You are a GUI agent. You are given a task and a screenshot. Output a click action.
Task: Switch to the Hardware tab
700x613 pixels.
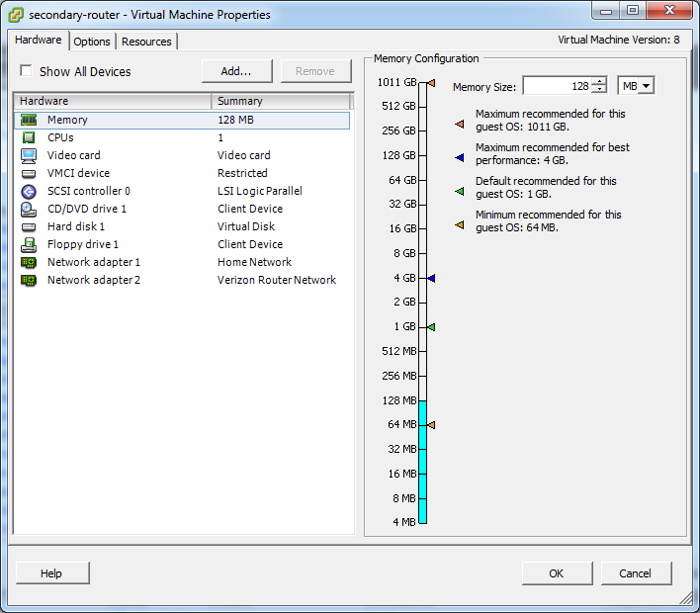point(39,40)
